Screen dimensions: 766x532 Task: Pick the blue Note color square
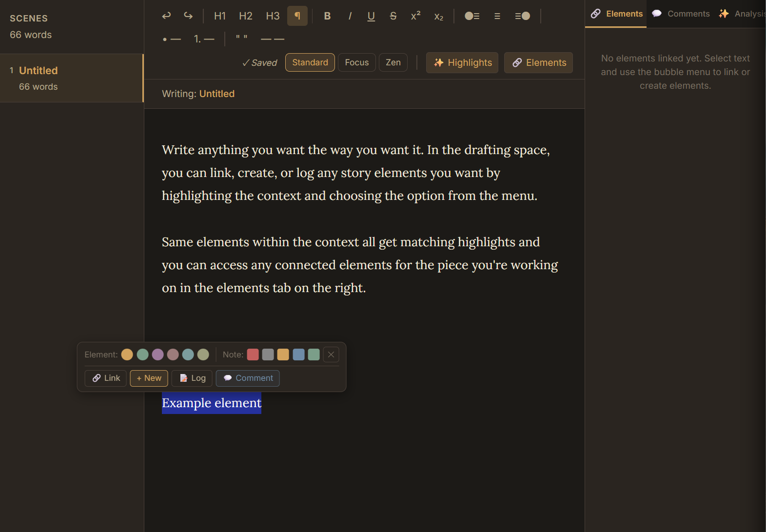[x=298, y=355]
